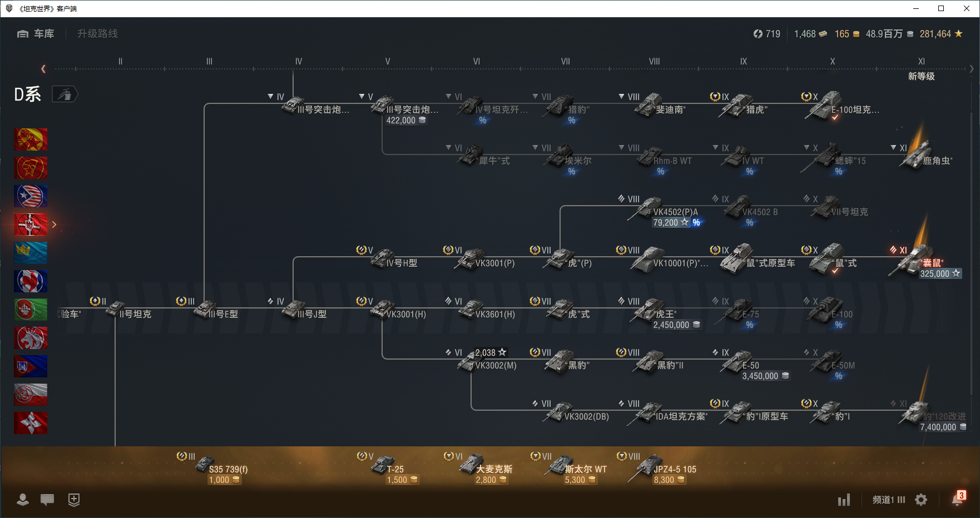
Task: Click the left tier scroll arrow
Action: point(43,69)
